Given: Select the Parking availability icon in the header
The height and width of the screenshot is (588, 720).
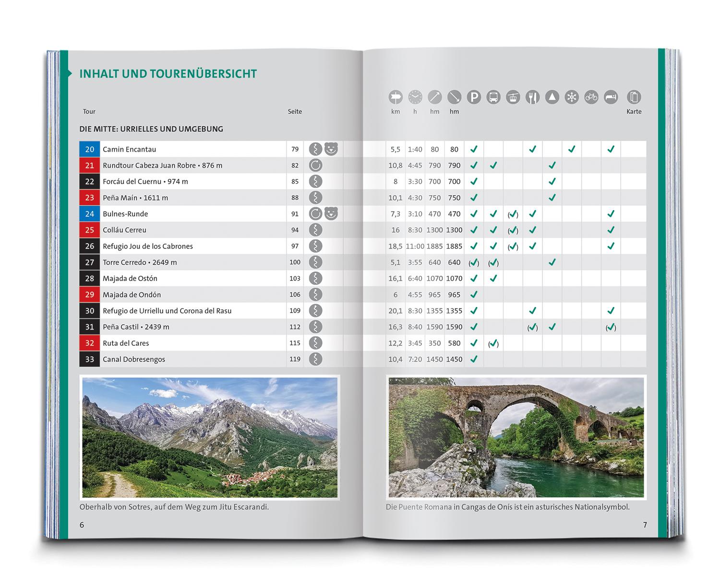Looking at the screenshot, I should point(474,97).
